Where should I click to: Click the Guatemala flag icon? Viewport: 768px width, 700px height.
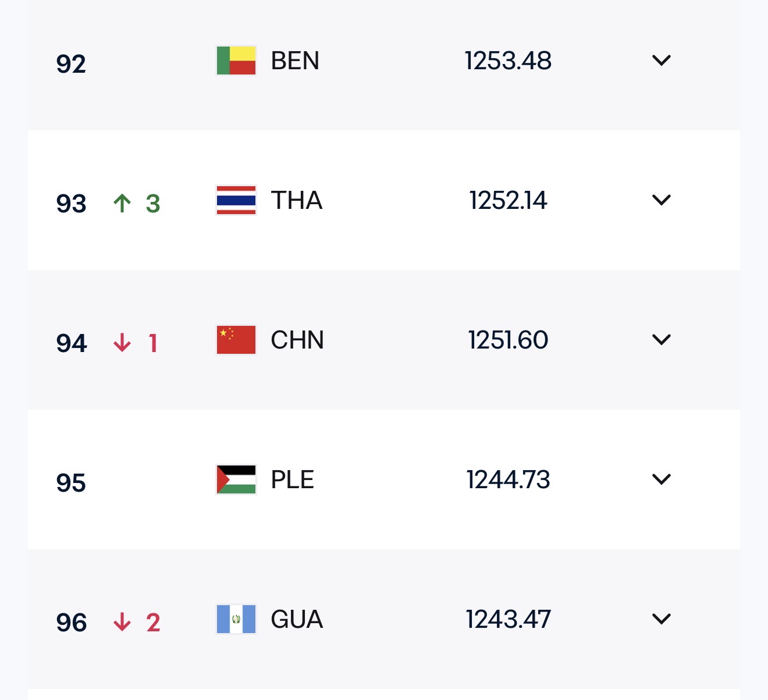pos(236,619)
